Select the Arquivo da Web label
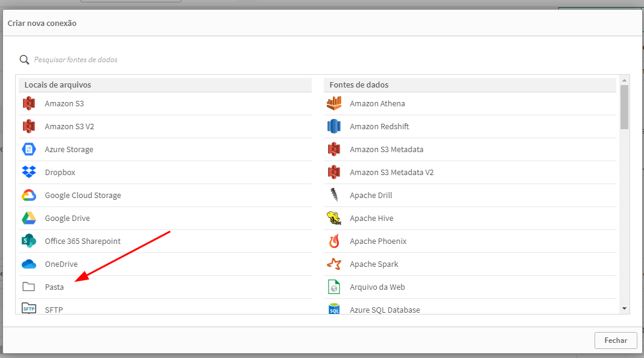644x358 pixels. coord(377,287)
